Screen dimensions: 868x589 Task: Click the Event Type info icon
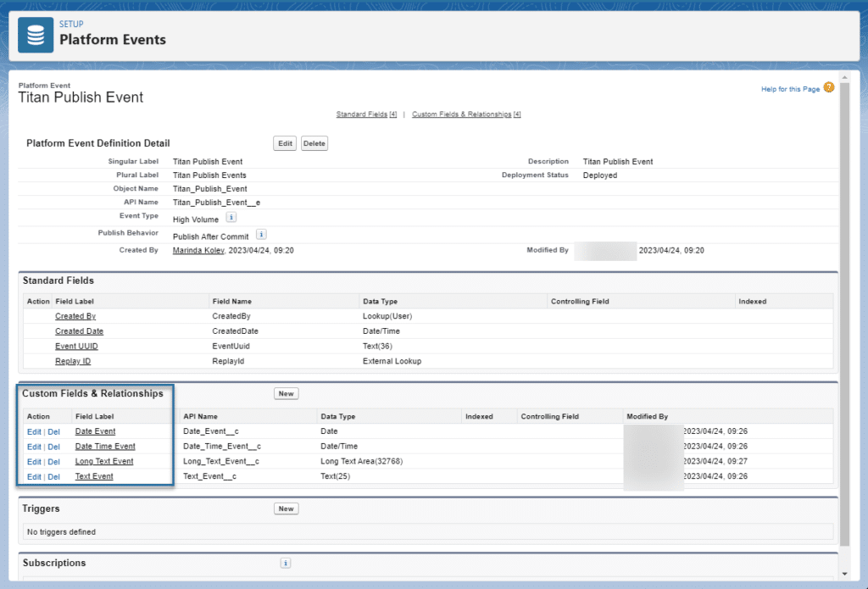click(x=231, y=219)
